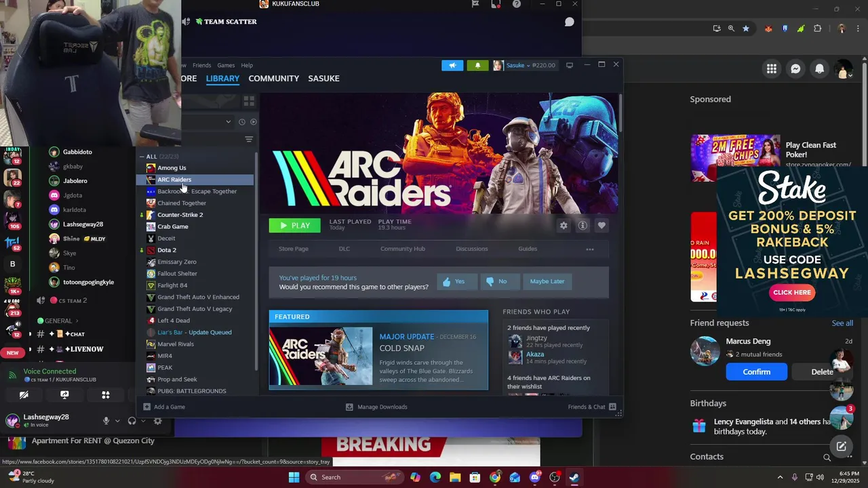Screen dimensions: 868x488
Task: Select Liar's Bar Update Queued entry
Action: point(195,332)
